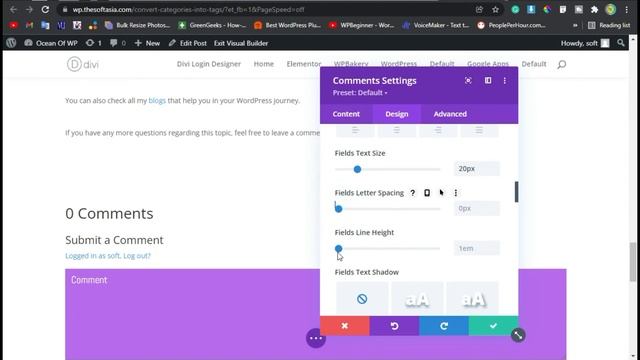This screenshot has height=360, width=640.
Task: Click the updates counter in admin bar
Action: (93, 43)
